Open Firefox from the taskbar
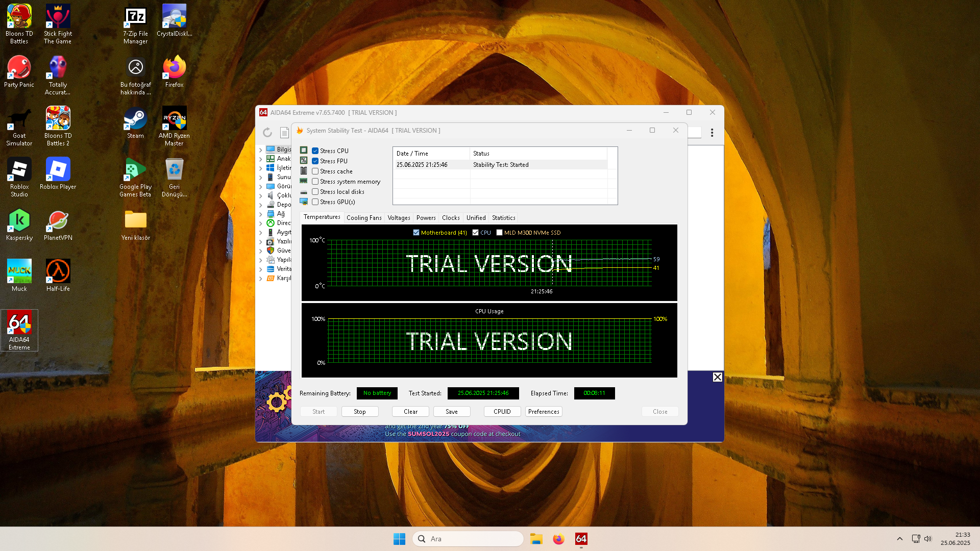Image resolution: width=980 pixels, height=551 pixels. 558,539
